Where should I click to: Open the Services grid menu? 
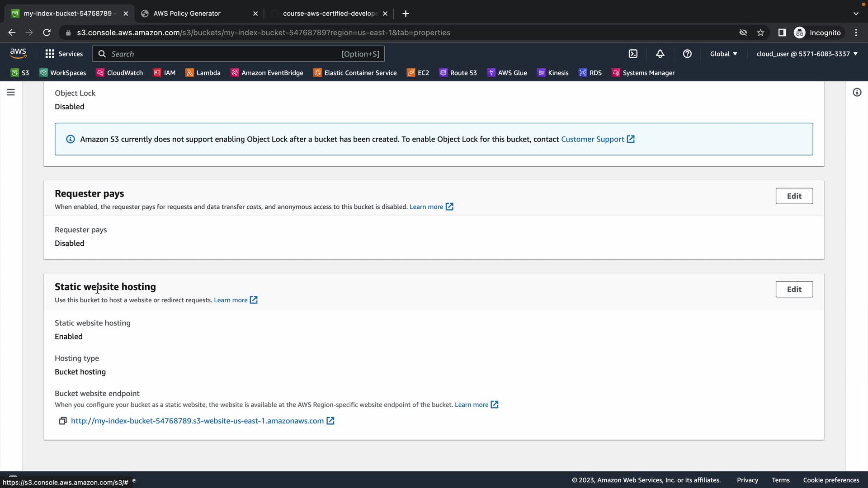point(64,54)
